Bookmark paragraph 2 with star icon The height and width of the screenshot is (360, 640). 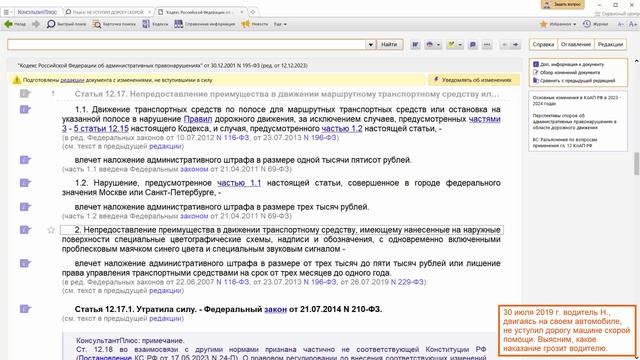point(51,230)
